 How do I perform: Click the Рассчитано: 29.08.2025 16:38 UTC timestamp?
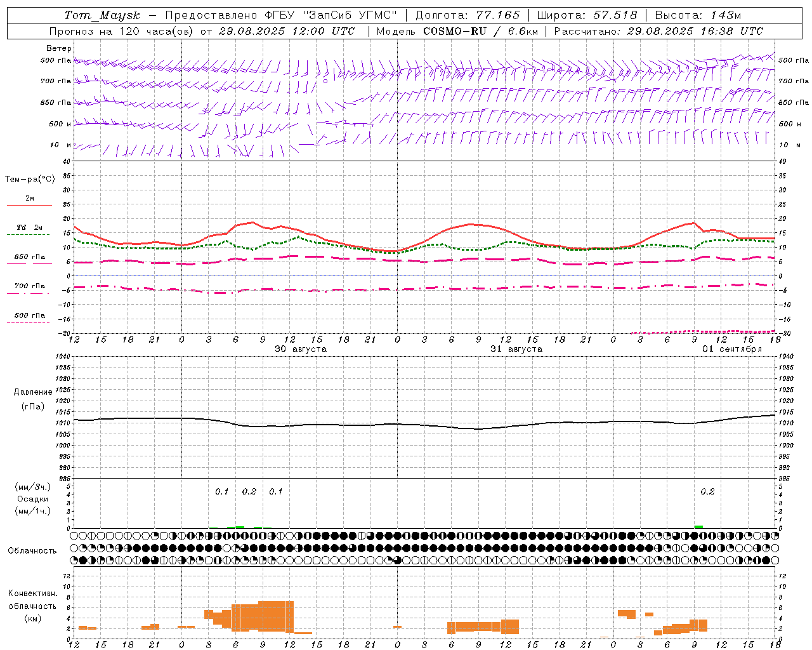click(658, 31)
